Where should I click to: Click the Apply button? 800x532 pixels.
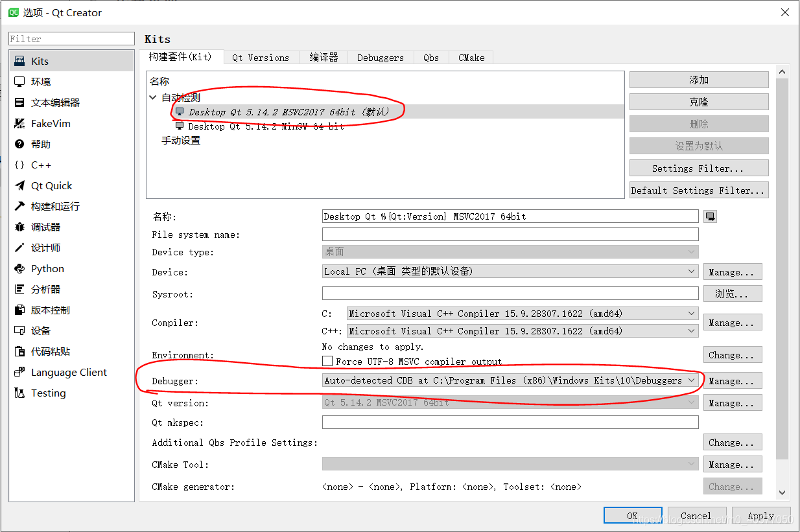[761, 515]
